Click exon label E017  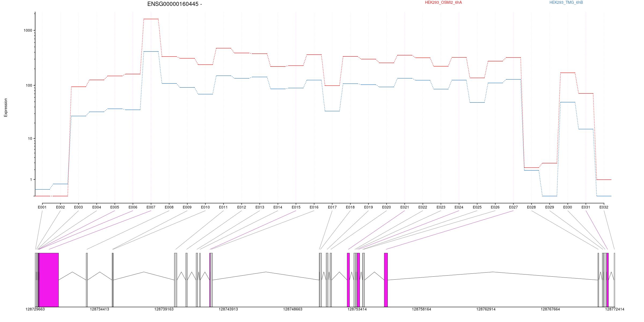332,207
